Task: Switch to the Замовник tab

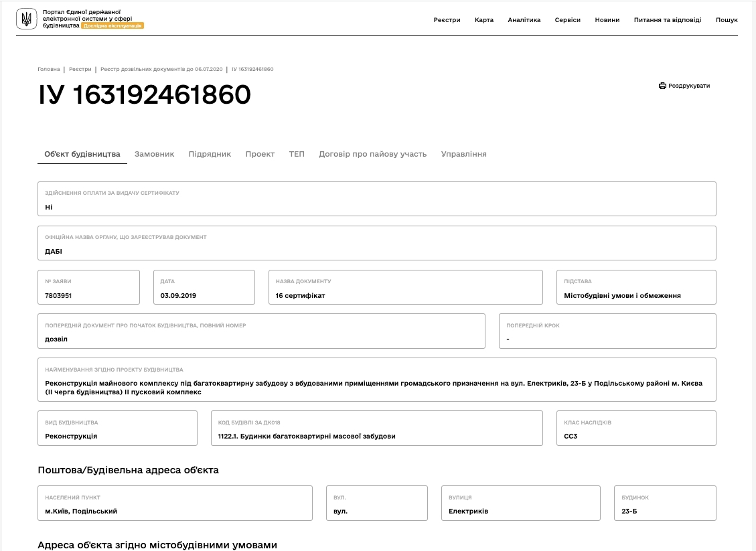Action: click(x=154, y=154)
